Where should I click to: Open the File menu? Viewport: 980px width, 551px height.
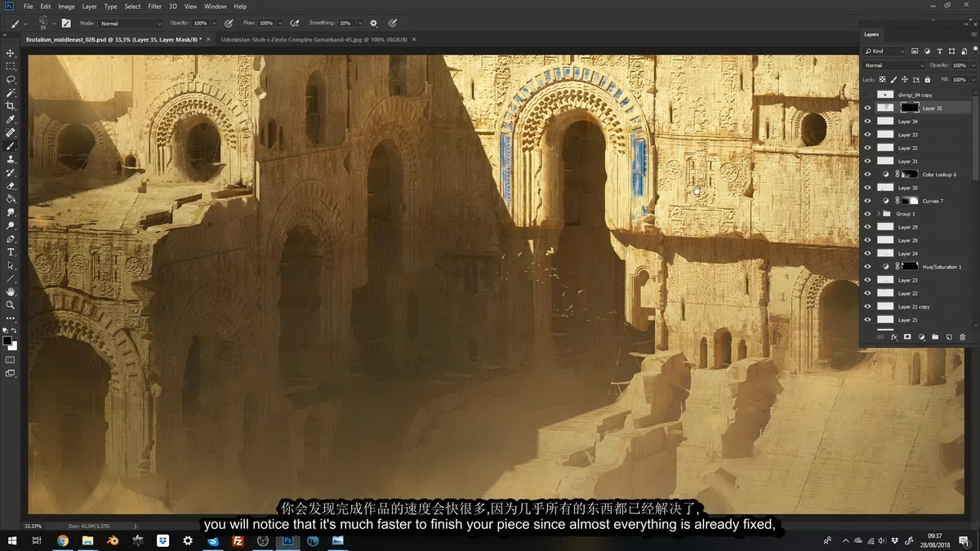click(x=29, y=7)
